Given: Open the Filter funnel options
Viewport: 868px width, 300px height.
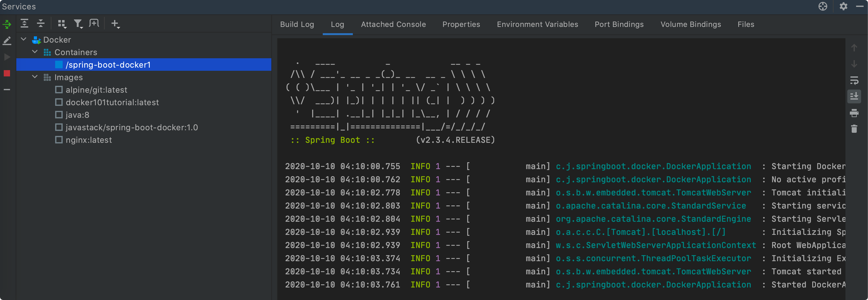Looking at the screenshot, I should [x=78, y=23].
